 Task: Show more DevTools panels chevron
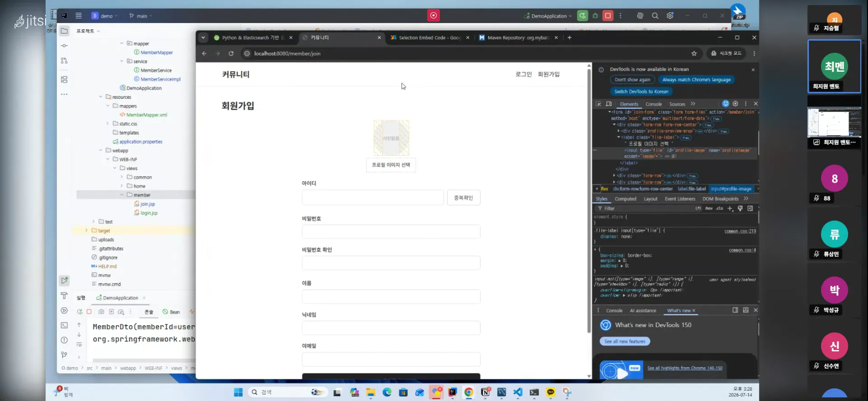[x=693, y=104]
